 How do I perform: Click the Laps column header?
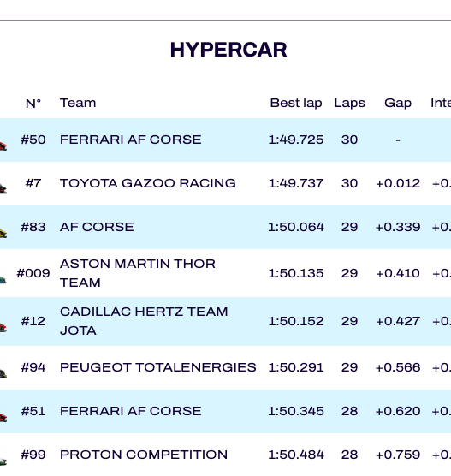click(x=350, y=104)
